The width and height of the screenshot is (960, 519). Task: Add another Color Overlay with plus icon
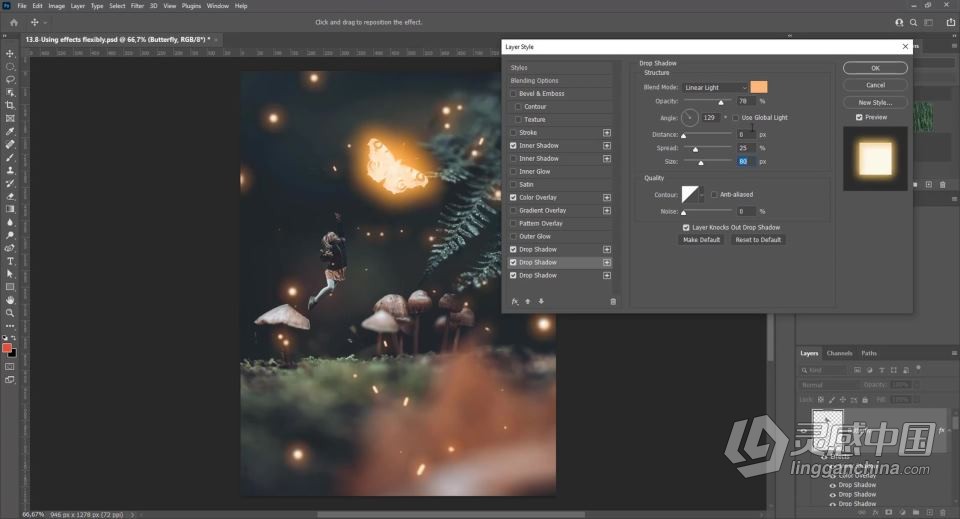point(607,198)
